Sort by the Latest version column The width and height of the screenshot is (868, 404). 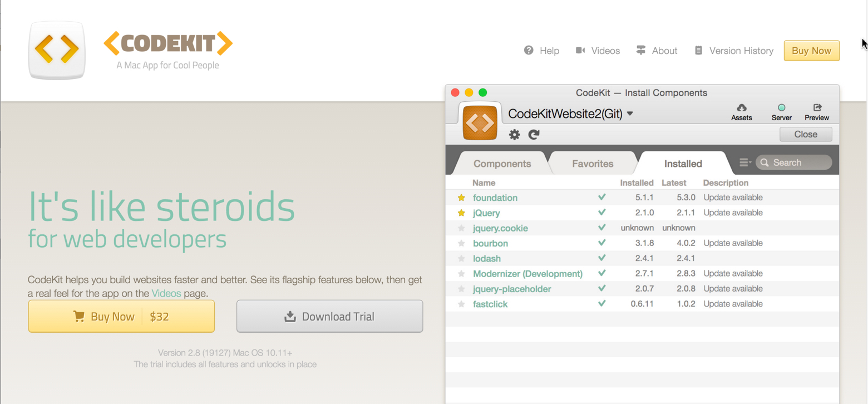674,183
